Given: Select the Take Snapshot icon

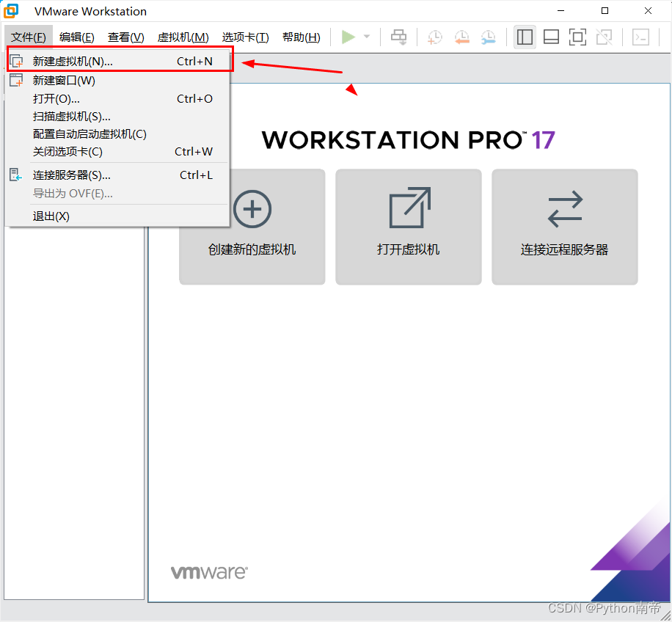Looking at the screenshot, I should (434, 37).
